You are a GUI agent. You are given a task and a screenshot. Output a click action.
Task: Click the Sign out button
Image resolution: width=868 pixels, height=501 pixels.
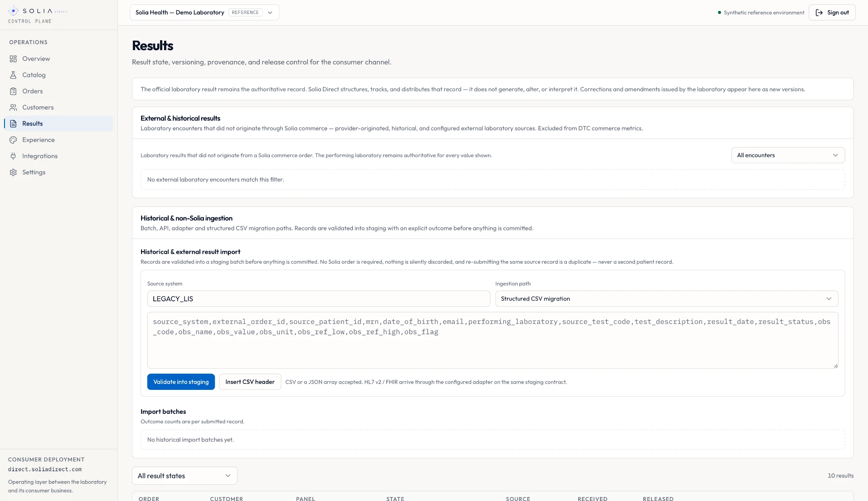click(832, 13)
